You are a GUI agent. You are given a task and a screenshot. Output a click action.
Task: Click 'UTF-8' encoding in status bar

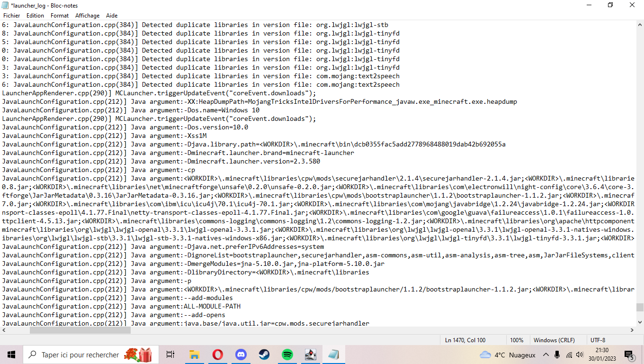(598, 340)
